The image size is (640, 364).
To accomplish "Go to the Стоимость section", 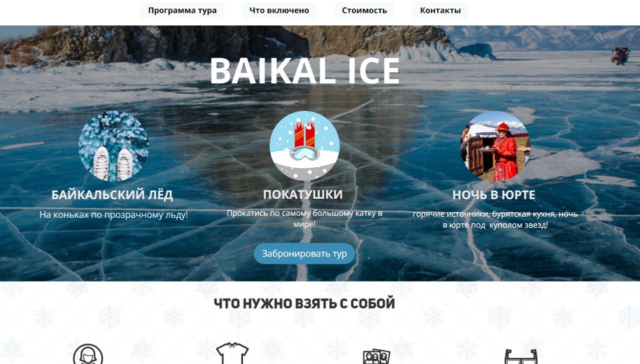I will [x=364, y=10].
